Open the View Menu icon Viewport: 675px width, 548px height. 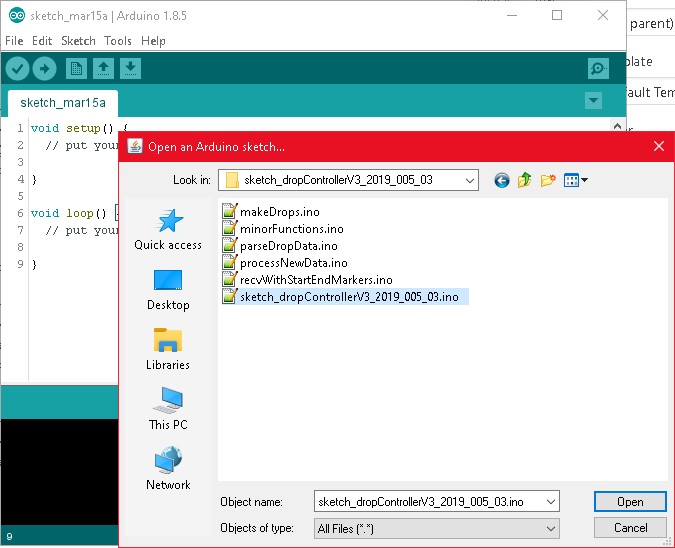click(576, 180)
